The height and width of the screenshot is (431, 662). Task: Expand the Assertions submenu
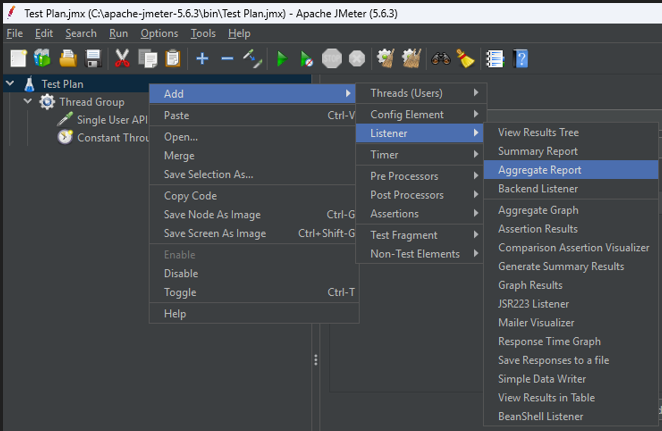point(420,214)
